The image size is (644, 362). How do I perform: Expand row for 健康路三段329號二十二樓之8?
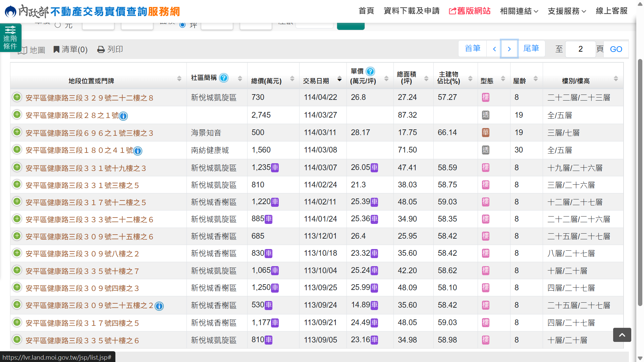coord(17,97)
